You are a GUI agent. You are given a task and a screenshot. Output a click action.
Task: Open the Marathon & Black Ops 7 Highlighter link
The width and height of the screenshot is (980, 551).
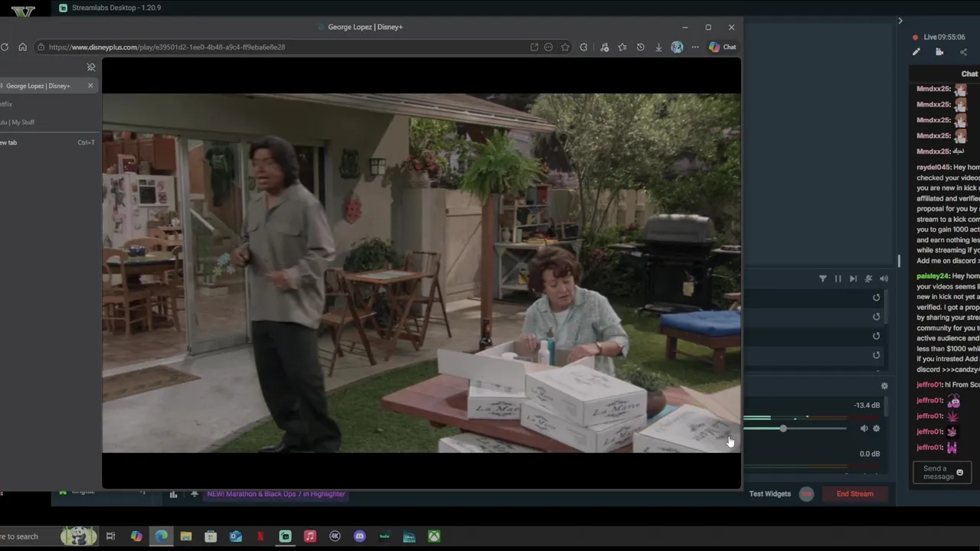click(x=276, y=494)
